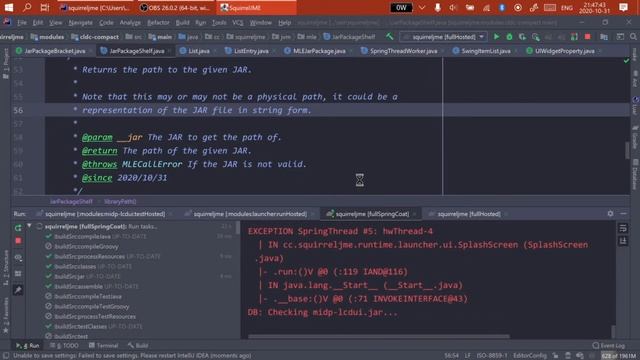
Task: Open the run configuration dropdown squirreljme fullHosted
Action: coord(444,37)
